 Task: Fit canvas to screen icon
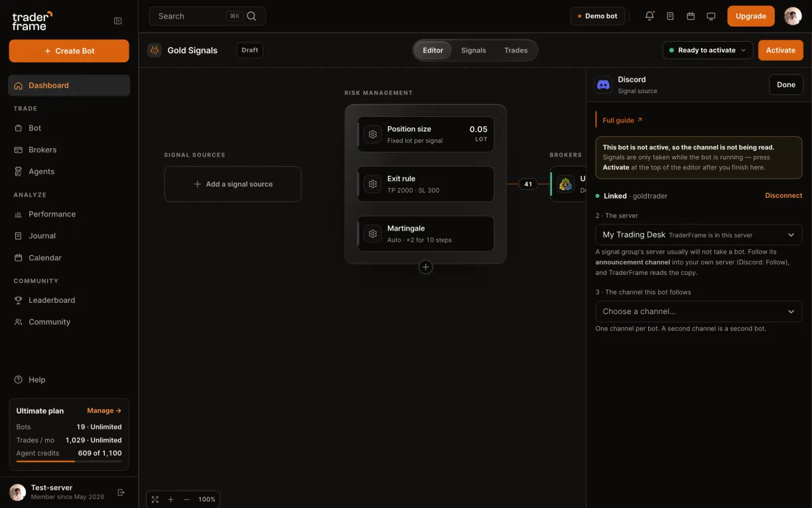point(155,499)
